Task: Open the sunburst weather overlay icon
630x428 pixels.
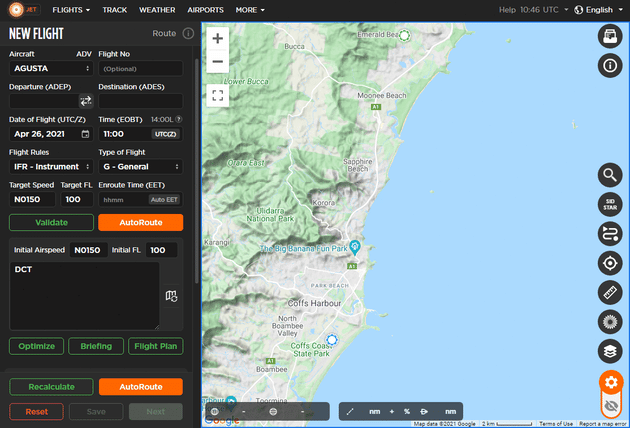Action: [x=610, y=322]
